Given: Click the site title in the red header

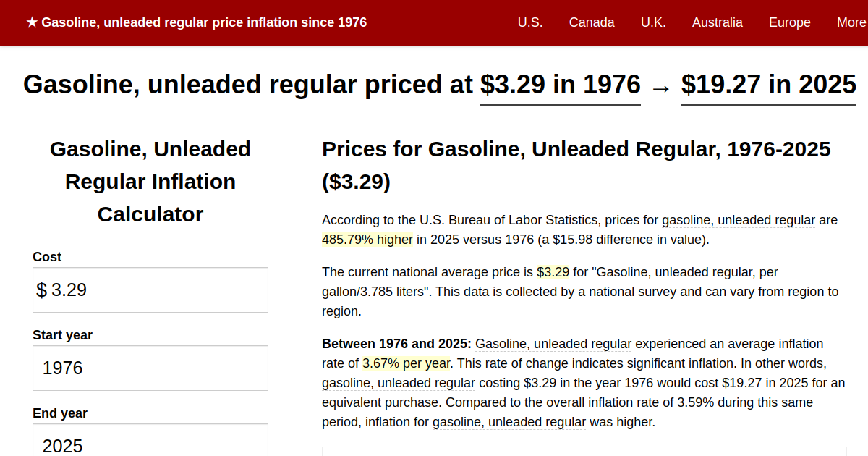Looking at the screenshot, I should 205,22.
